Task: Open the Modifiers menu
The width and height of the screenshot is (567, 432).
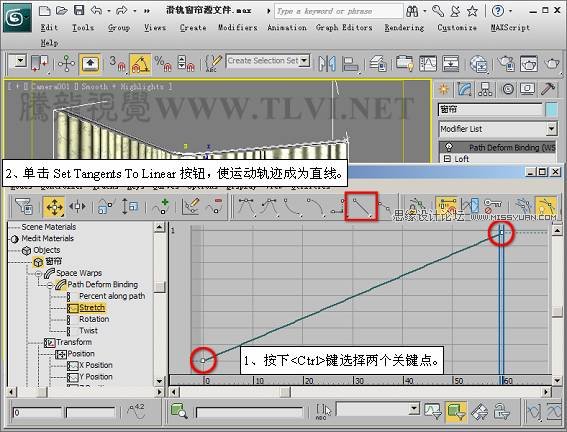Action: point(238,27)
